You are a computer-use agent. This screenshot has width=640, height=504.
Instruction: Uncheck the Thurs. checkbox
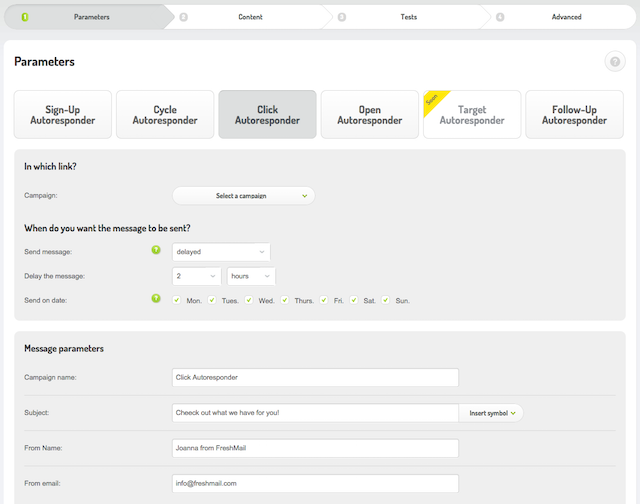(x=285, y=300)
